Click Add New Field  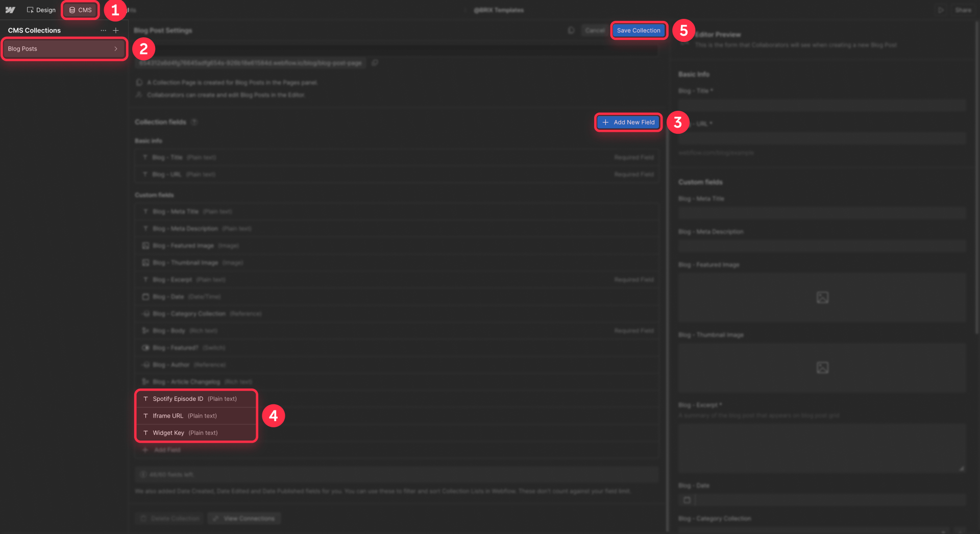[x=628, y=122]
